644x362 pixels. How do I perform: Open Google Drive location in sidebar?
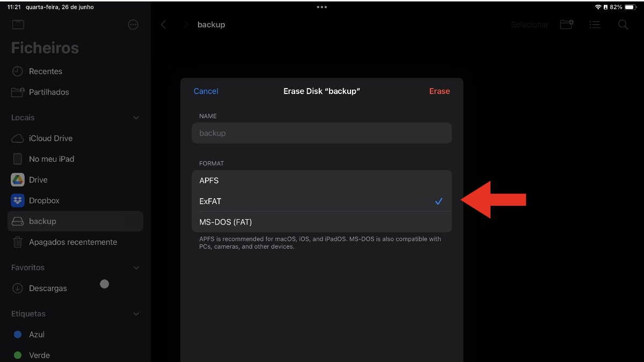pos(75,179)
